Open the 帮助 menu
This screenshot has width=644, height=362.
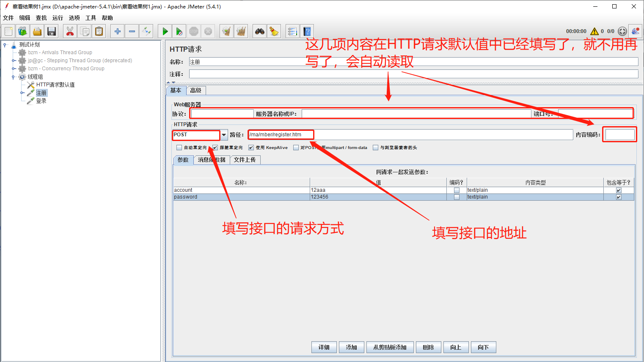(x=107, y=18)
